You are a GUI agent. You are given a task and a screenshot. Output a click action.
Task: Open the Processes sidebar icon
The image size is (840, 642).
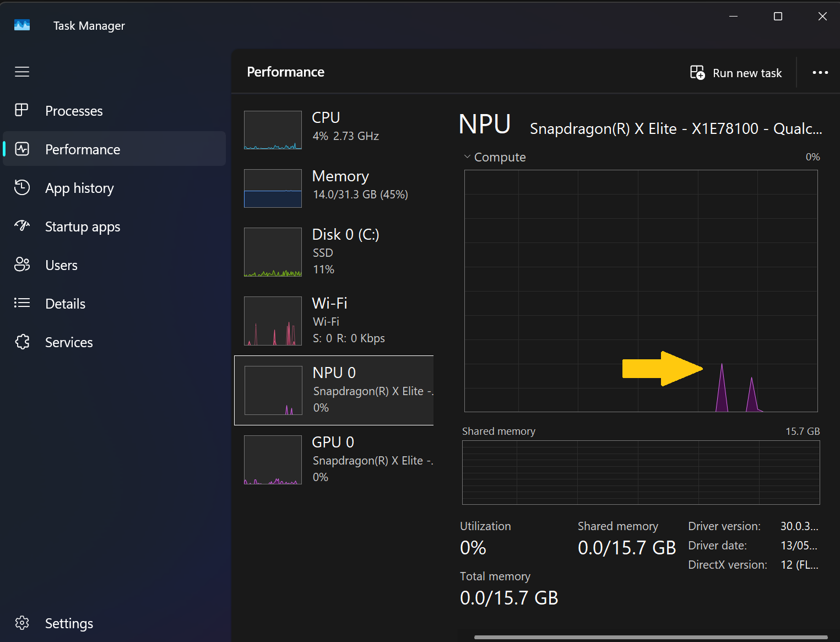(x=21, y=110)
